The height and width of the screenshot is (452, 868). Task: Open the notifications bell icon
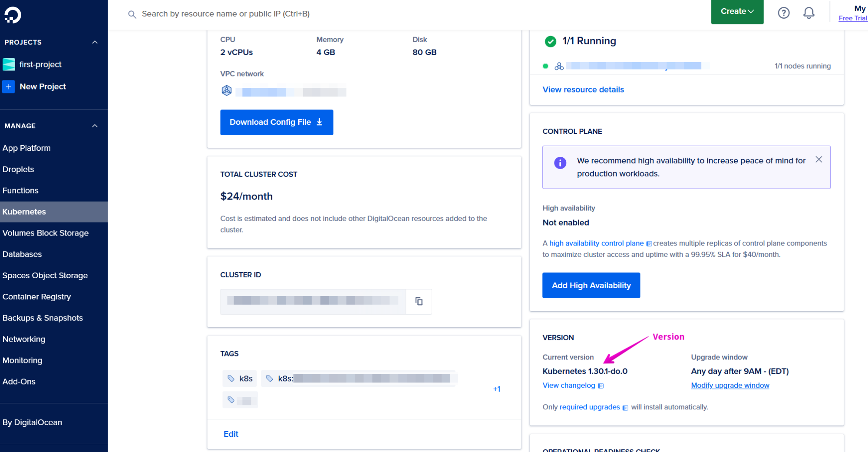[x=809, y=13]
